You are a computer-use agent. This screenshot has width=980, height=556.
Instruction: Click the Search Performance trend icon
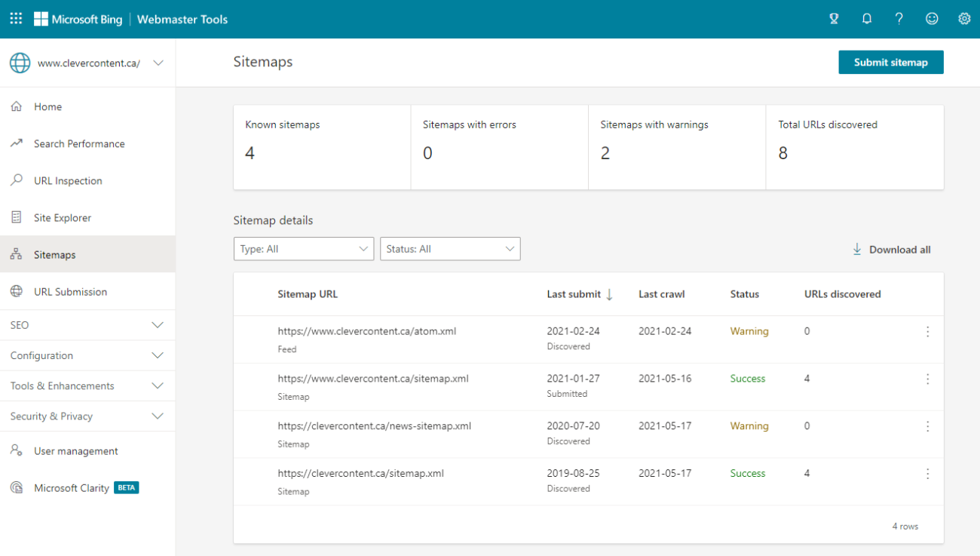point(17,143)
